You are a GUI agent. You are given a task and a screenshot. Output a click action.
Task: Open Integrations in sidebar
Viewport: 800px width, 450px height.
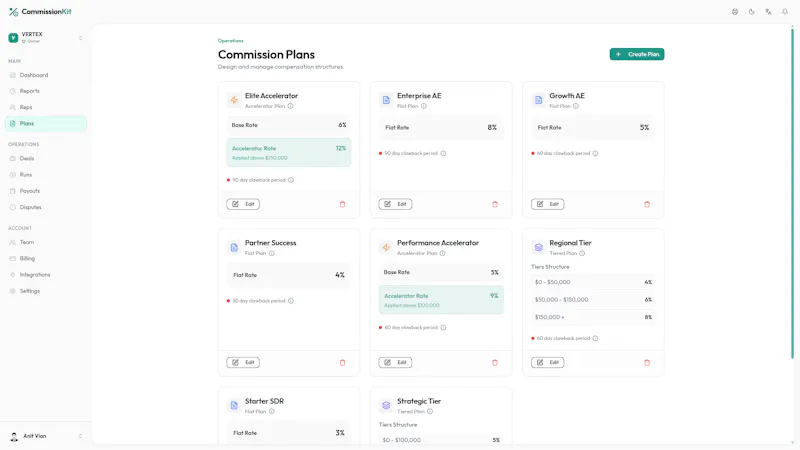(x=45, y=274)
